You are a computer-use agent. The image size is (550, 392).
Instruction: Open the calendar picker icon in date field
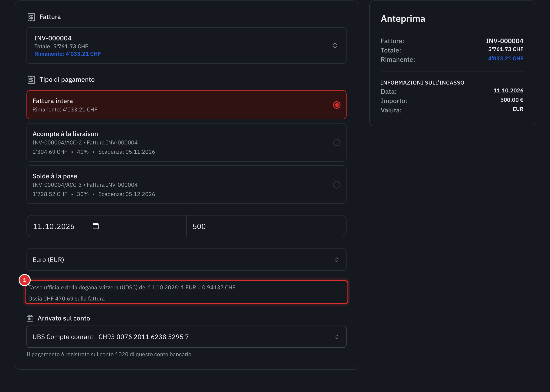click(x=96, y=226)
